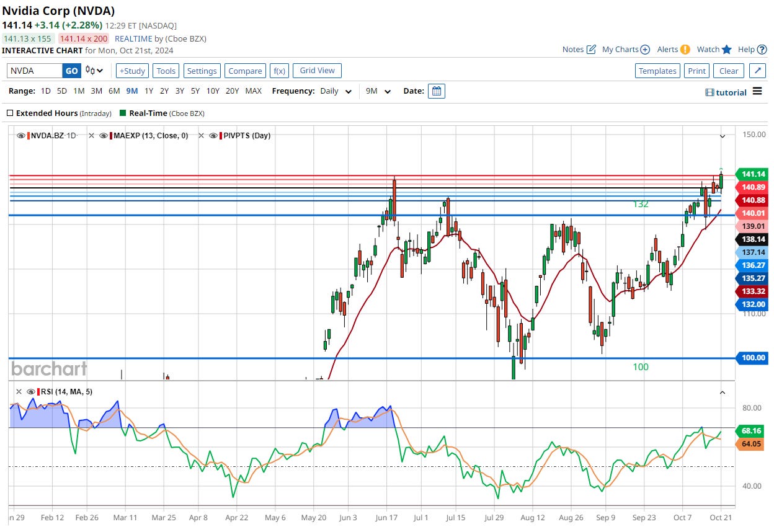
Task: Select the 1D range
Action: click(x=46, y=91)
